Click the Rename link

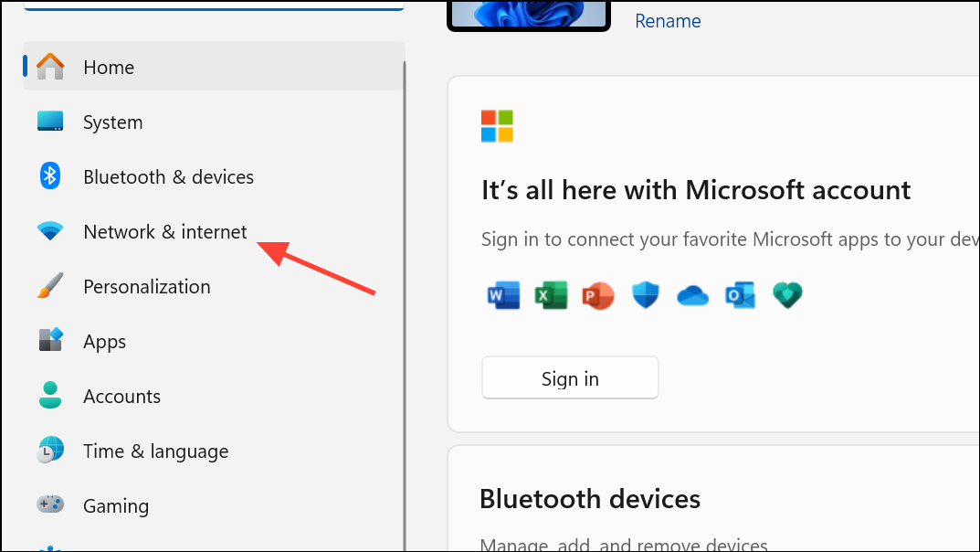668,21
